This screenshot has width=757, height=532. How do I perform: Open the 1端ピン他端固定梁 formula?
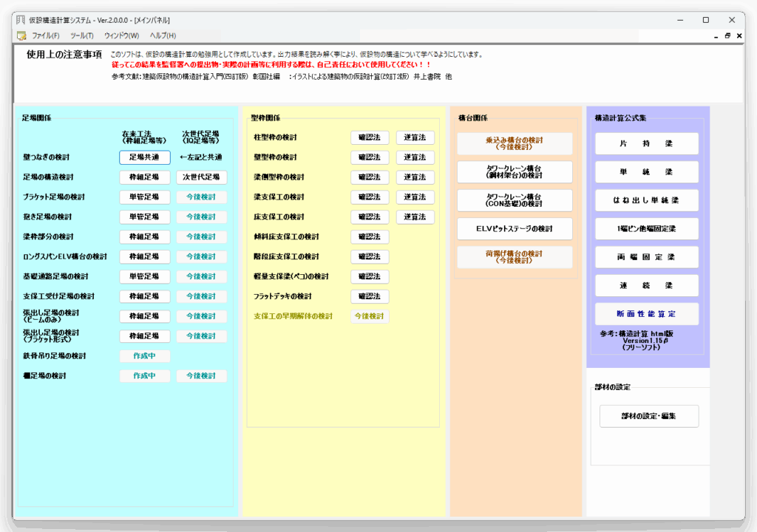[x=646, y=229]
